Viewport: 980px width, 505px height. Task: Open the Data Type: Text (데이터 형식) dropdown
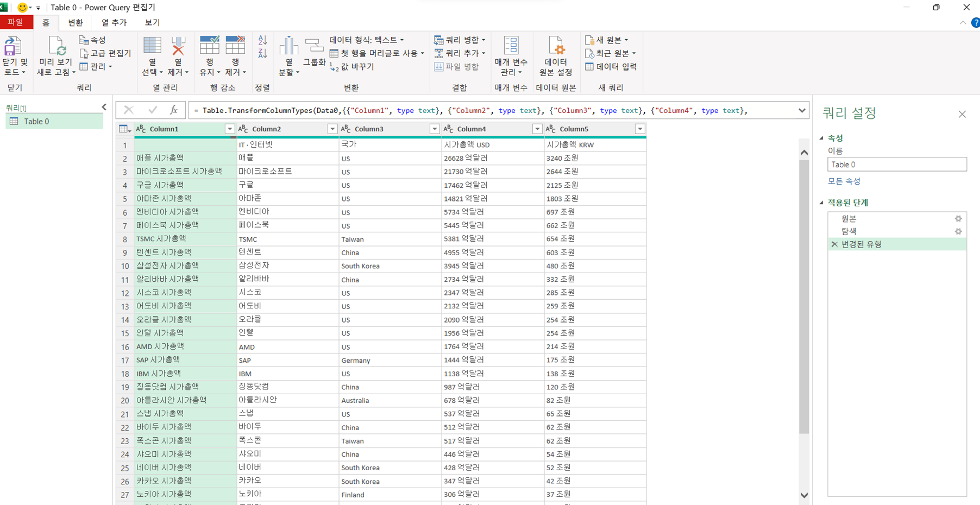click(367, 40)
